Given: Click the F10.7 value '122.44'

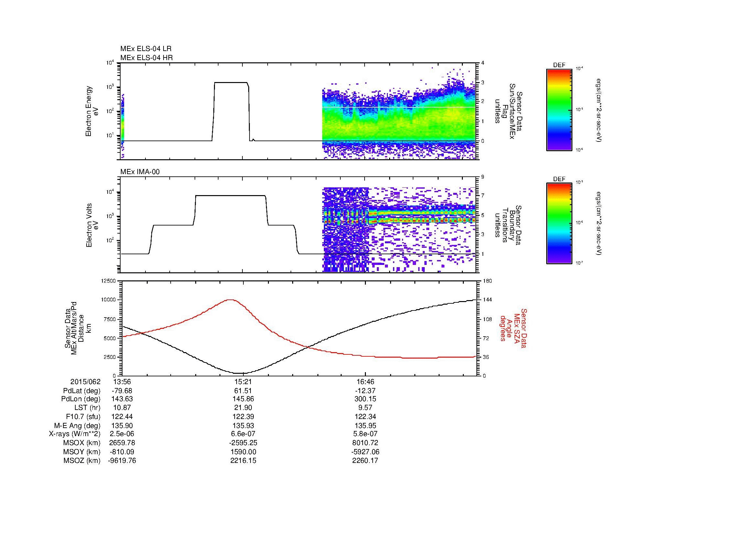Looking at the screenshot, I should coord(122,416).
